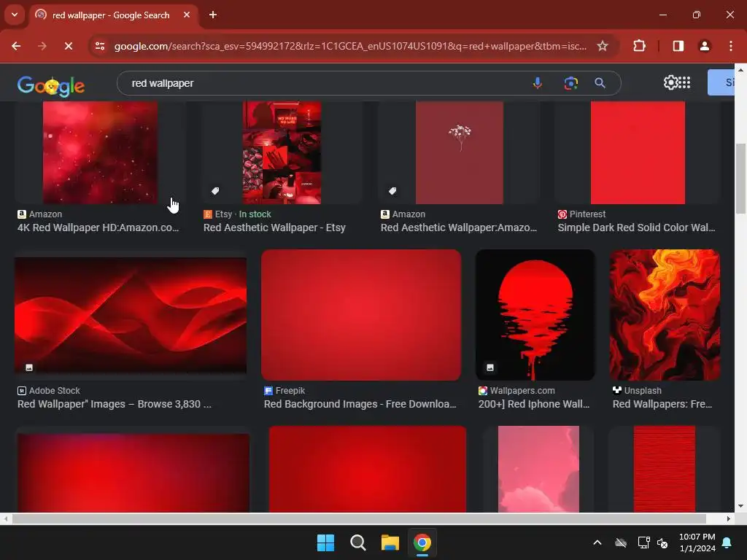Open the Chrome profile icon

click(705, 46)
